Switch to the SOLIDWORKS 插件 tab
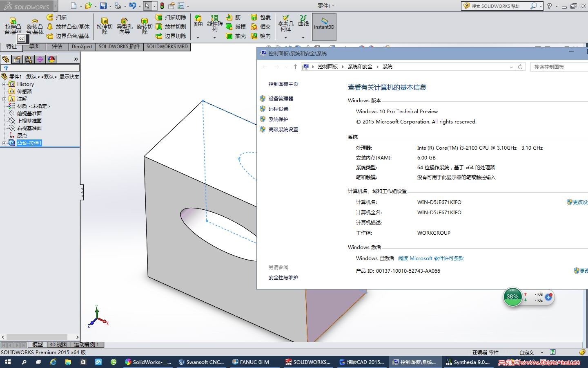Screen dimensions: 588x368 (119, 47)
